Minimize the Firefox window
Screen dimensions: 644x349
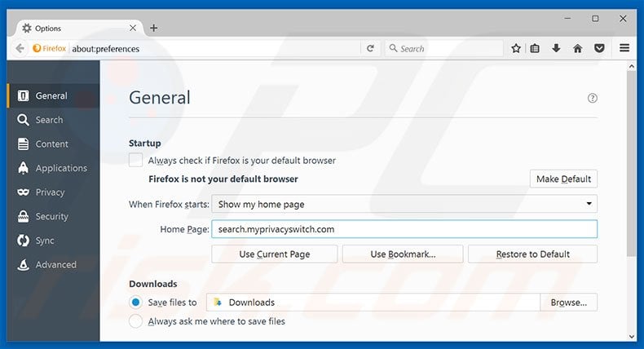(567, 19)
